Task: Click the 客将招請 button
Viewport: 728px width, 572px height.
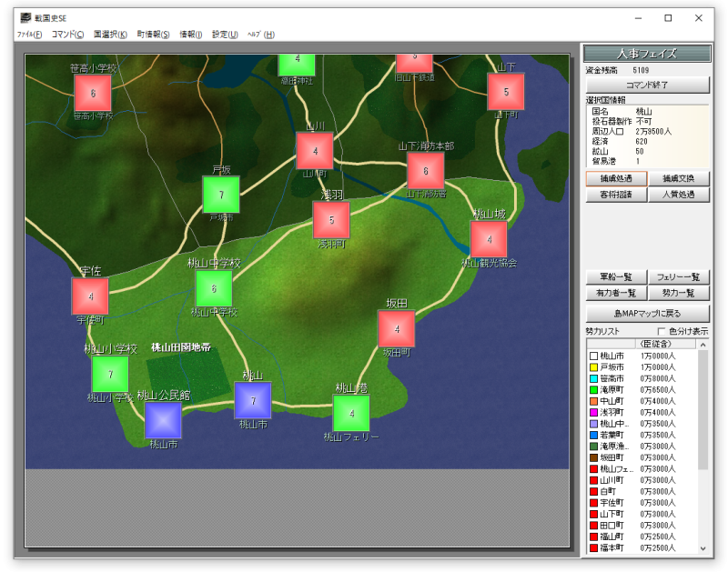Action: (x=616, y=195)
